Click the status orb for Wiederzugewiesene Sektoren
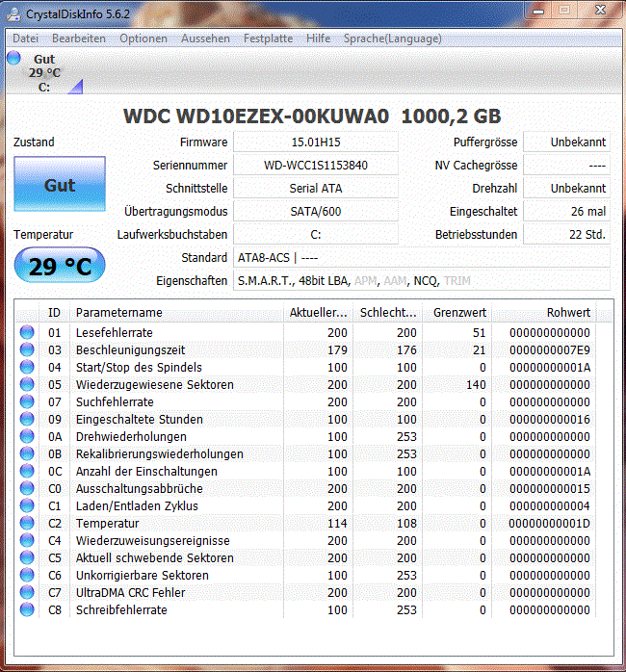The height and width of the screenshot is (672, 626). pyautogui.click(x=27, y=384)
